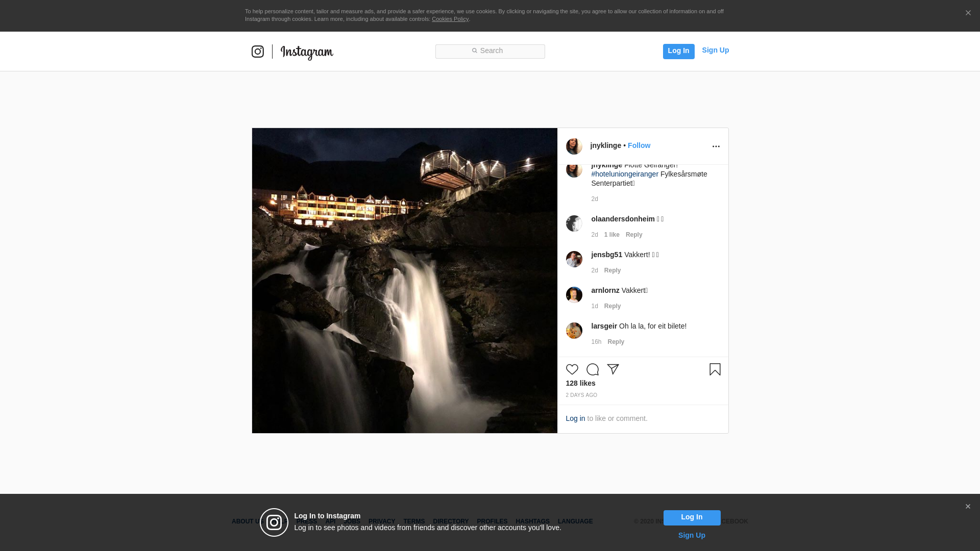This screenshot has width=980, height=551.
Task: Reply to olaandersdonheim comment
Action: click(x=633, y=235)
